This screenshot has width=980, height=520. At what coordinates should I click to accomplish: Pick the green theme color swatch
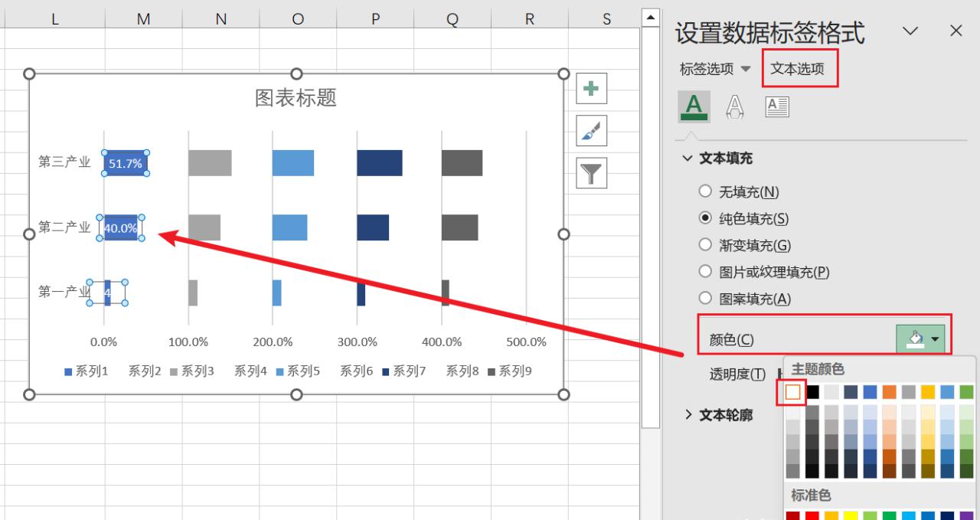[x=966, y=392]
